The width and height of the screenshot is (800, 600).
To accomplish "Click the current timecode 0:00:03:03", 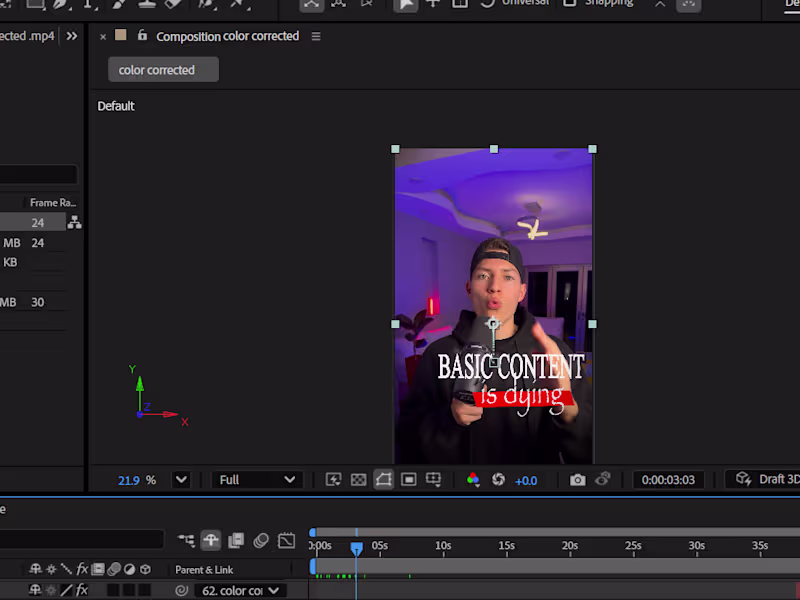I will 668,480.
